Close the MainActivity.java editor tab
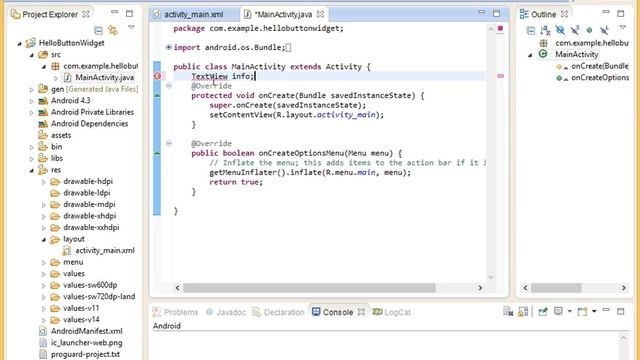This screenshot has height=360, width=640. (320, 14)
